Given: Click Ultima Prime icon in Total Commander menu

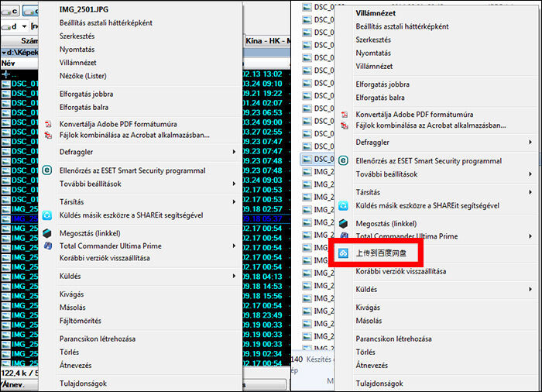Looking at the screenshot, I should click(x=48, y=246).
